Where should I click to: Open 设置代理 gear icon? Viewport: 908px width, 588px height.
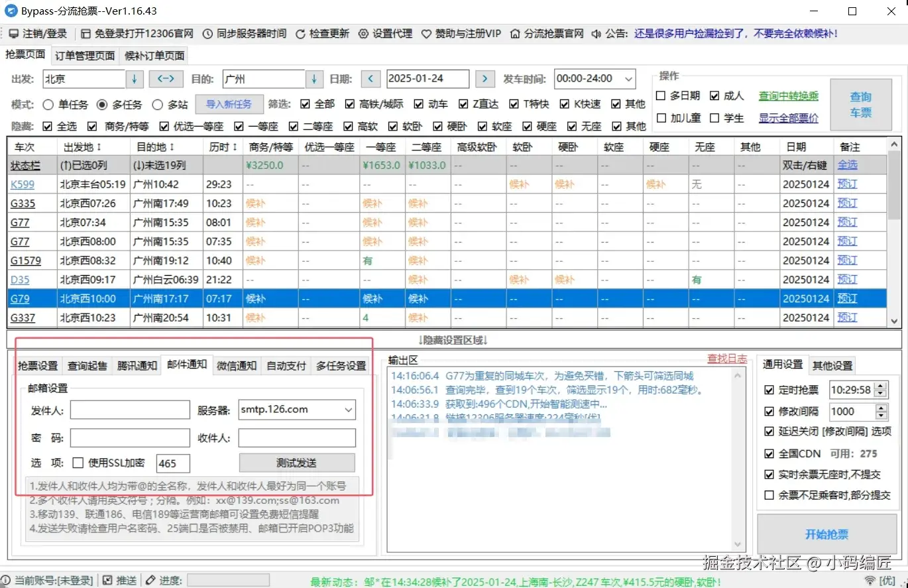363,34
